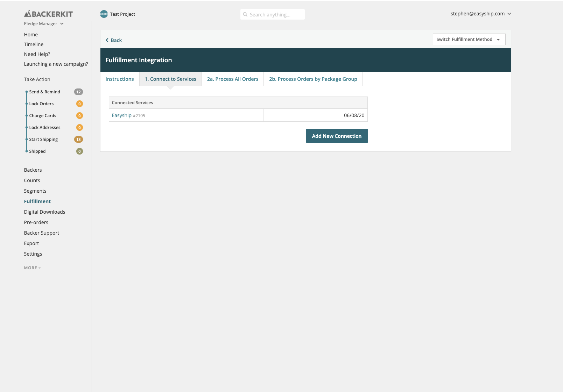Open the Counts page
563x392 pixels.
tap(32, 180)
